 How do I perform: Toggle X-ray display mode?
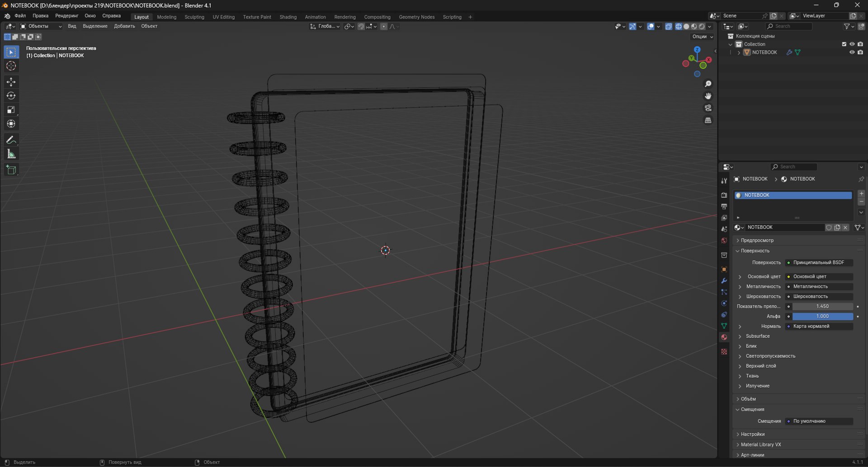tap(669, 27)
